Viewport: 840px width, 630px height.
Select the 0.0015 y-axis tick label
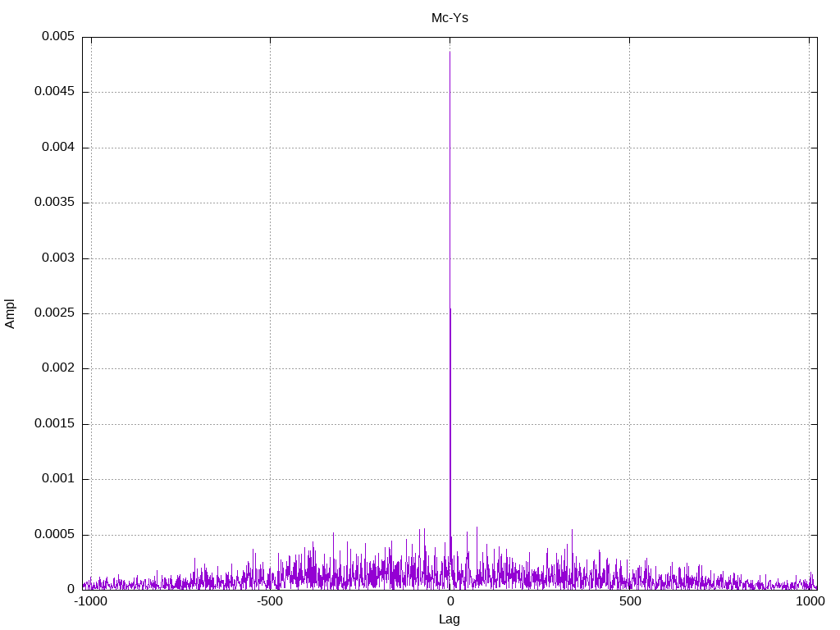[x=54, y=423]
